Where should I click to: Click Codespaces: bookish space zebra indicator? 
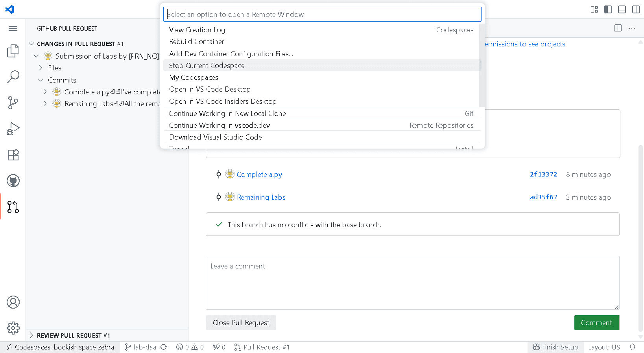point(61,347)
